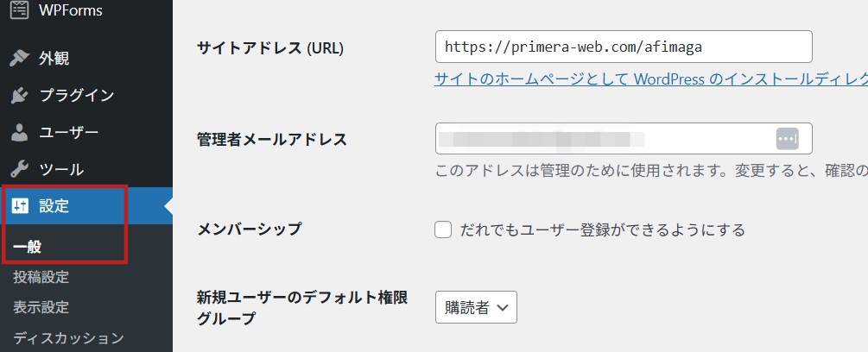The height and width of the screenshot is (352, 868).
Task: Enable だれでもユーザー登録ができるようにする checkbox
Action: 444,229
